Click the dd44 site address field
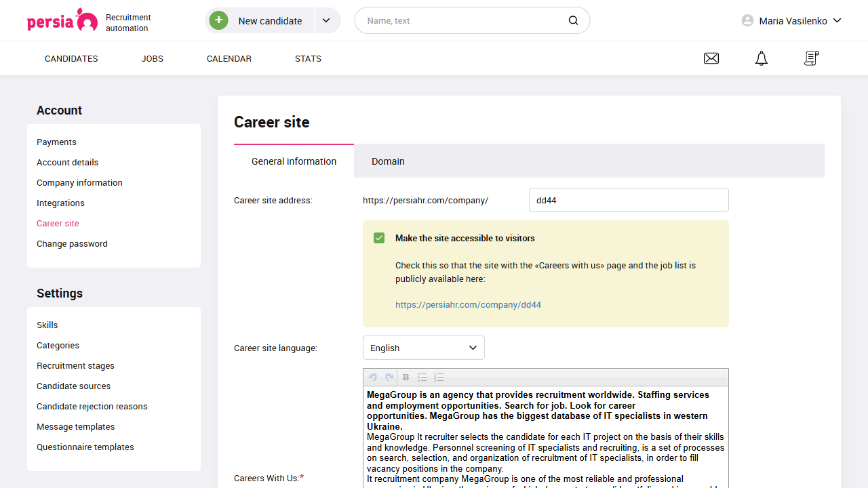 click(x=628, y=199)
